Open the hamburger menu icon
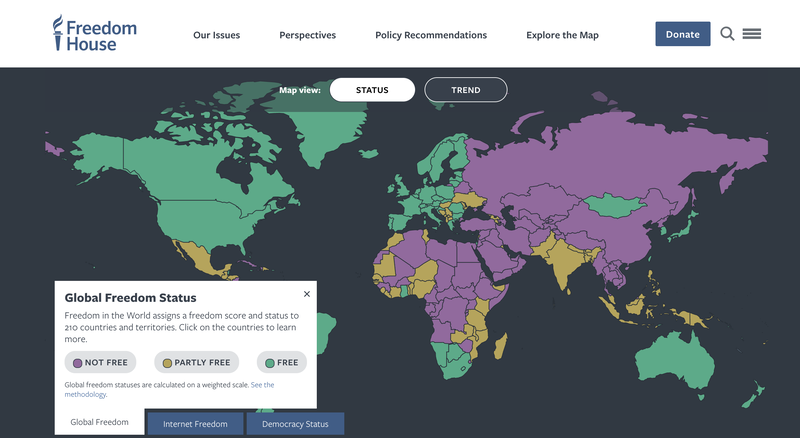The width and height of the screenshot is (800, 438). pyautogui.click(x=752, y=34)
